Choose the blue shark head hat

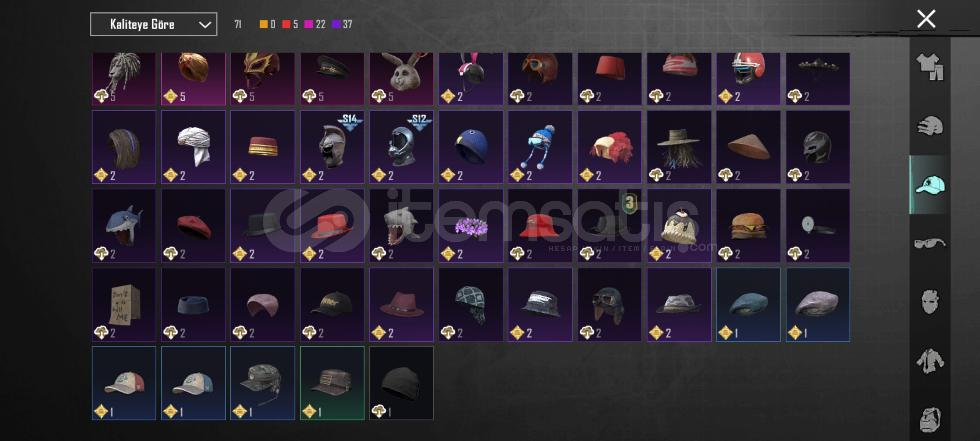coord(124,225)
